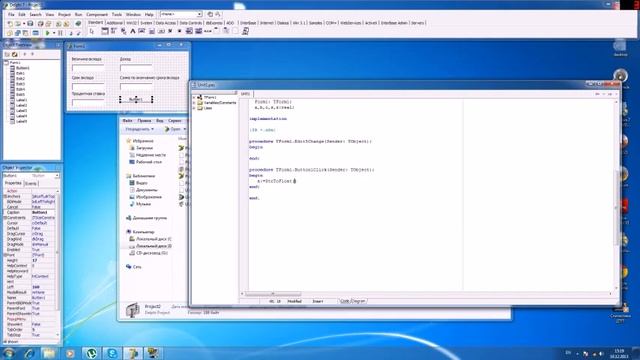Select the RadioButton component icon
Screen dimensions: 640x360
pos(180,31)
